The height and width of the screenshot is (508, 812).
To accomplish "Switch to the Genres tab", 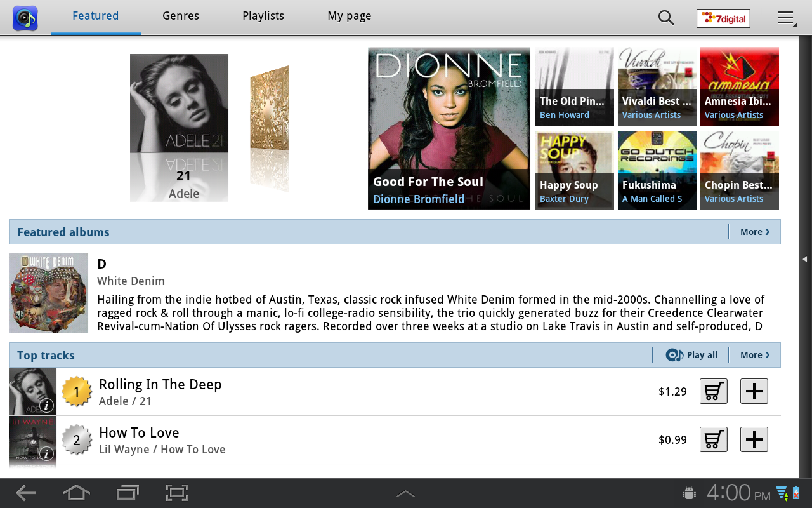I will click(x=181, y=16).
